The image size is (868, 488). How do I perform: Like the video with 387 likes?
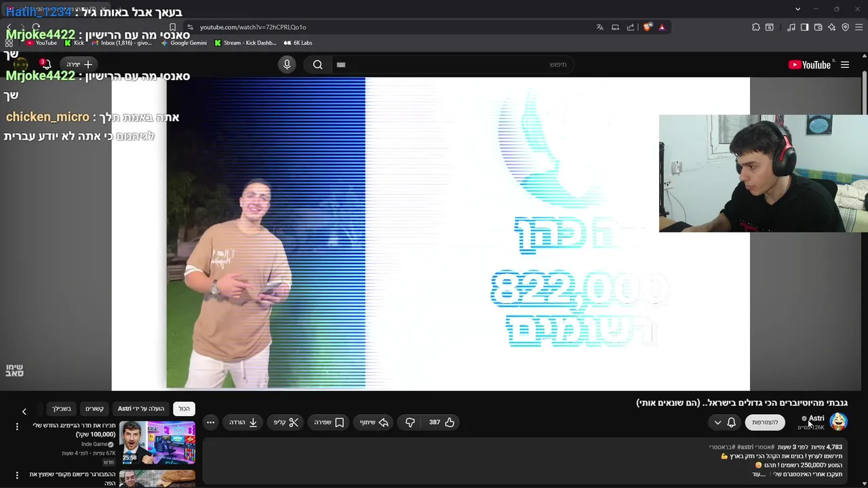[441, 422]
